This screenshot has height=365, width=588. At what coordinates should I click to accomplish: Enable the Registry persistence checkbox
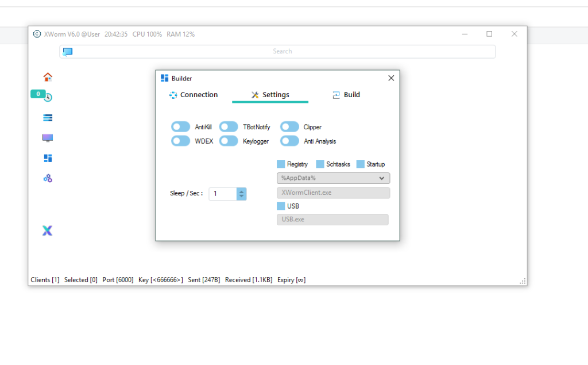tap(280, 164)
